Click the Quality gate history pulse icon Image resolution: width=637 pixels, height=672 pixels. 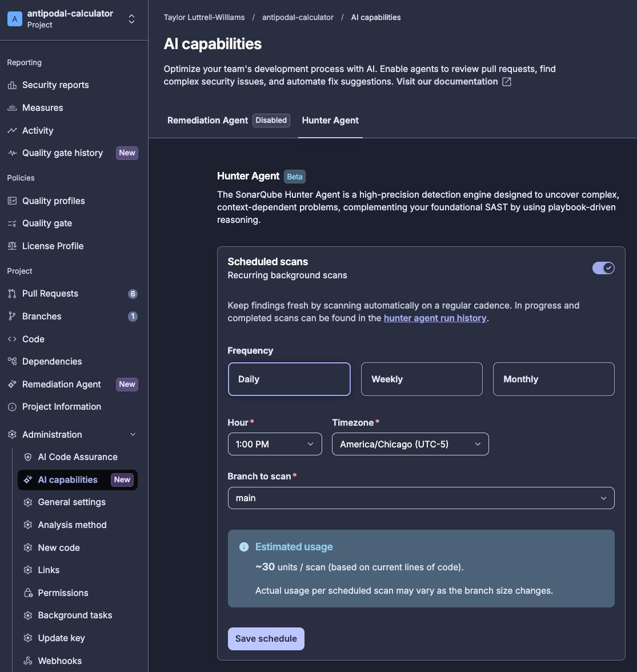click(x=12, y=153)
